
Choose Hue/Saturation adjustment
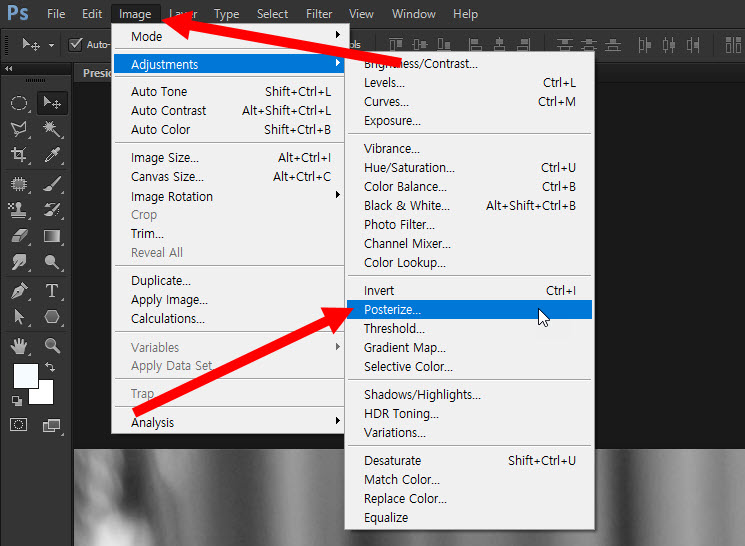click(469, 168)
